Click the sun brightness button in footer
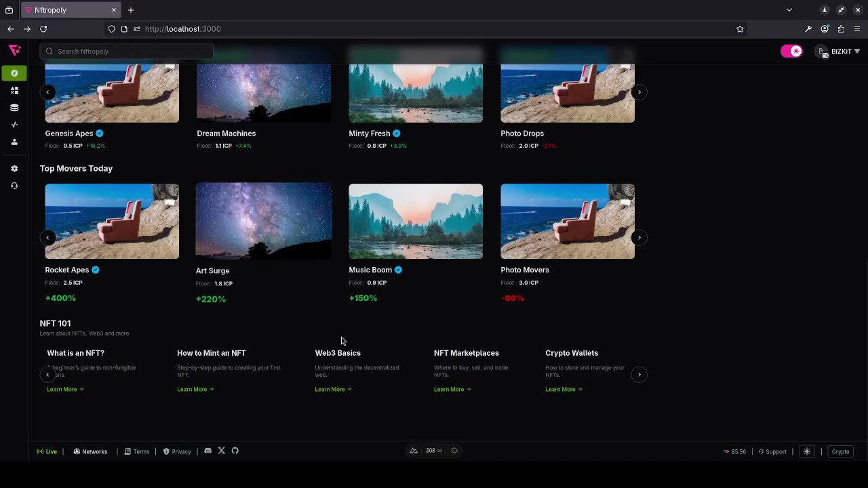Viewport: 868px width, 488px height. point(807,451)
